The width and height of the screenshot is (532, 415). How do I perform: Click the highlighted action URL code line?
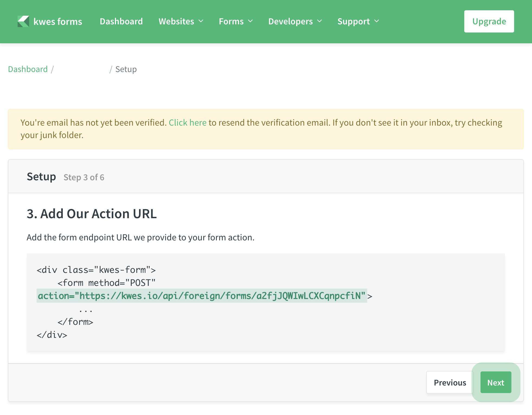202,296
